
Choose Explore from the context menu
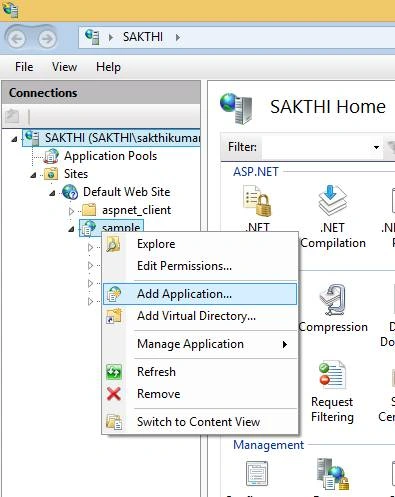[200, 244]
